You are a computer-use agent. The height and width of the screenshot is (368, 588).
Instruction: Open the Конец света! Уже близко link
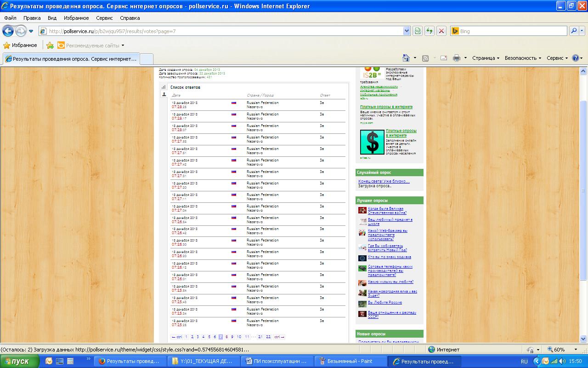(384, 181)
